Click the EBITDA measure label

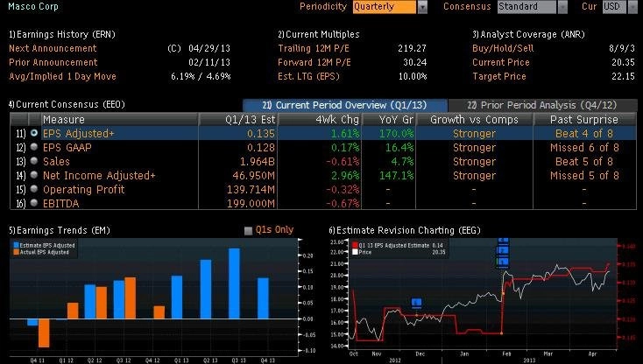(x=60, y=203)
